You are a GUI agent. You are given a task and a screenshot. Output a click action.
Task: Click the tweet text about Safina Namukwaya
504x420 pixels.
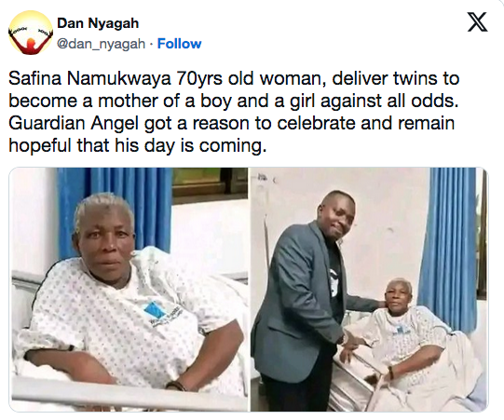[x=234, y=112]
